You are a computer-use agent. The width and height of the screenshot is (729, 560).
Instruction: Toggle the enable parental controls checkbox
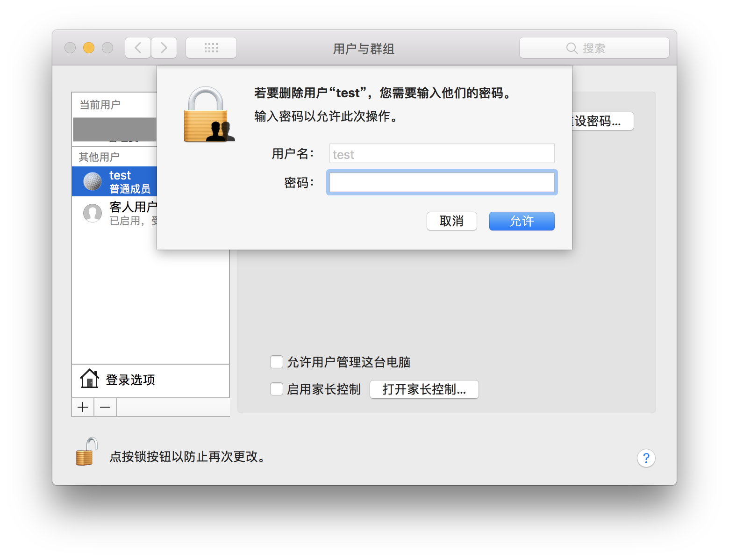coord(277,389)
